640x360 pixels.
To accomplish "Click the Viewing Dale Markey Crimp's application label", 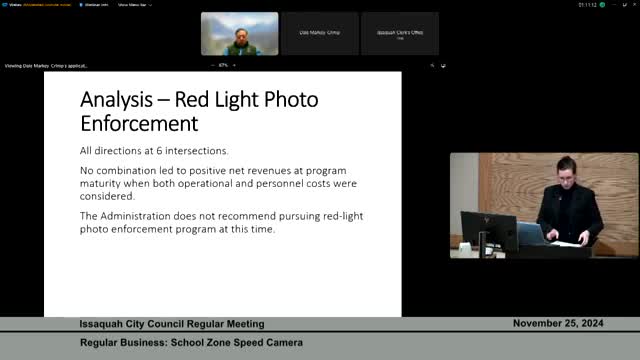I will coord(46,66).
